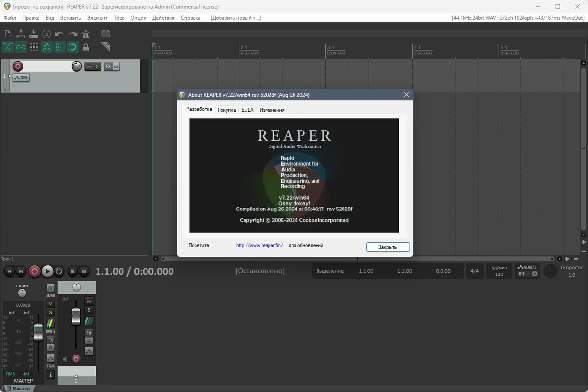This screenshot has height=392, width=588.
Task: Mute the master track in mixer
Action: pos(50,304)
